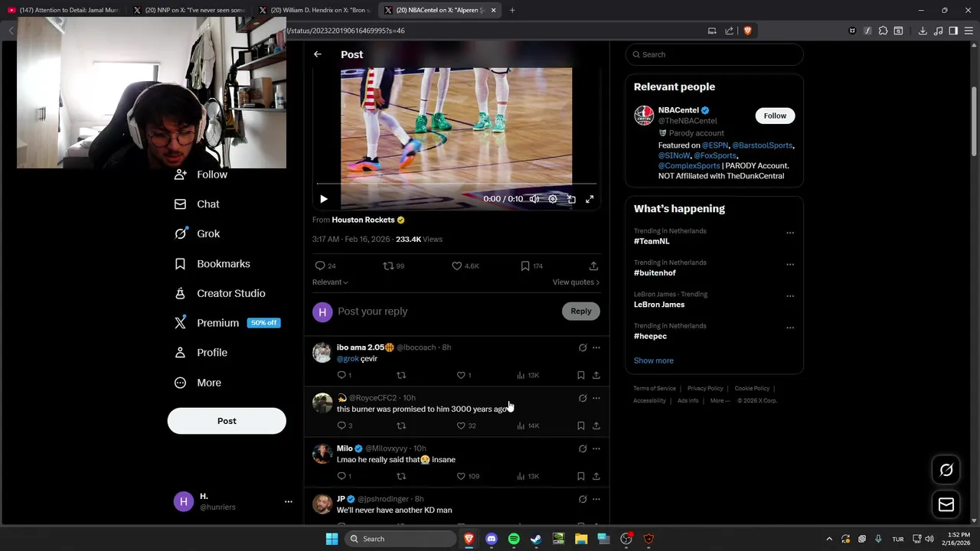Share the @RoyceCFC2 reply
This screenshot has height=551, width=980.
(596, 425)
